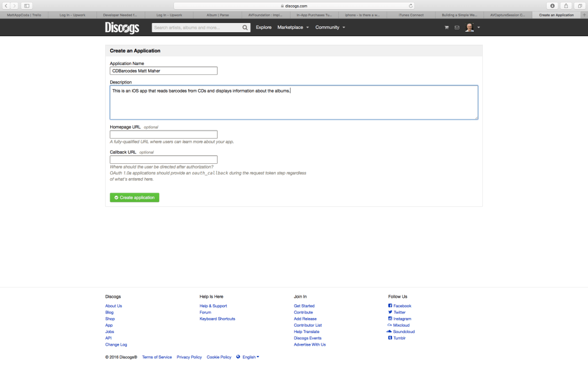
Task: Open the Explore menu item
Action: click(x=264, y=28)
